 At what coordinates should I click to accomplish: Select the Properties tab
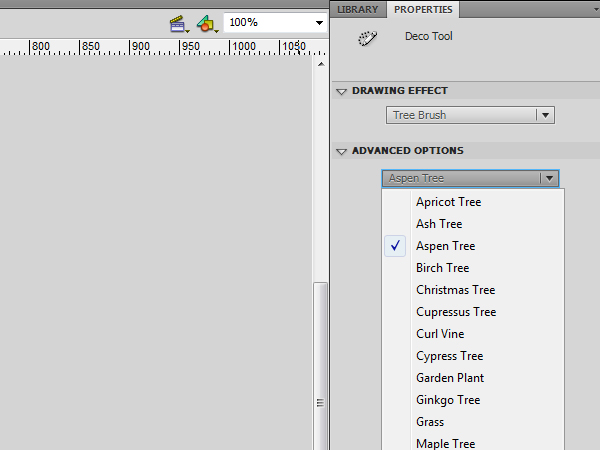click(x=423, y=10)
